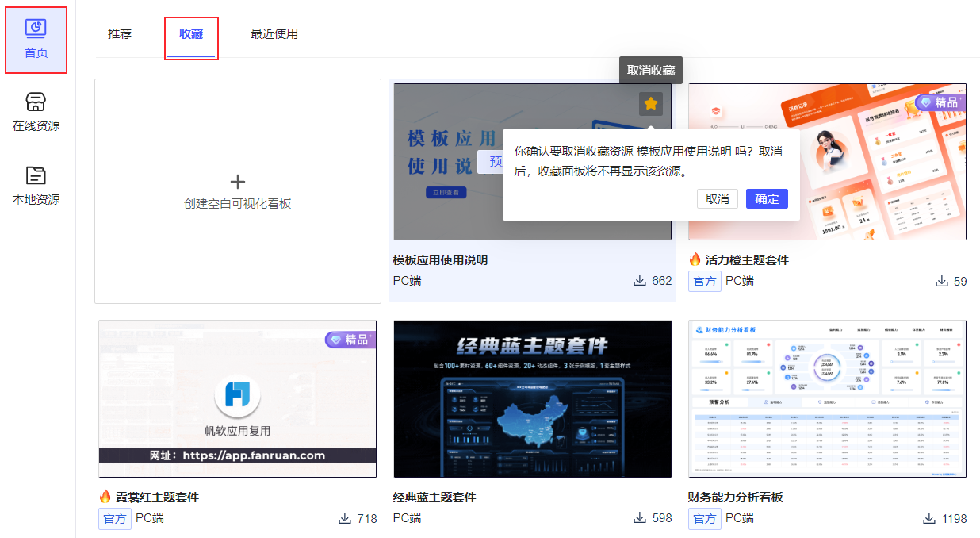Viewport: 980px width, 538px height.
Task: Click 官方 tag under 财务能力分析看板
Action: tap(705, 518)
